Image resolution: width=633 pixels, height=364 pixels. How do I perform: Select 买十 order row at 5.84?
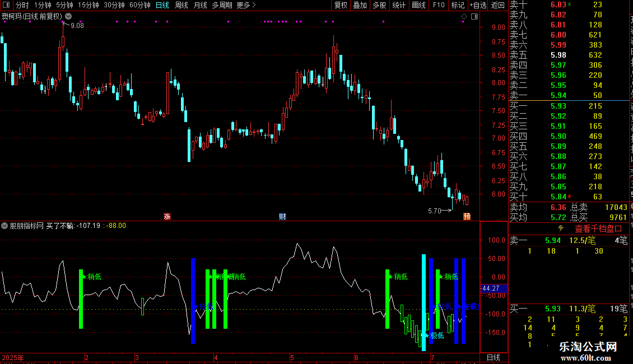coord(569,197)
